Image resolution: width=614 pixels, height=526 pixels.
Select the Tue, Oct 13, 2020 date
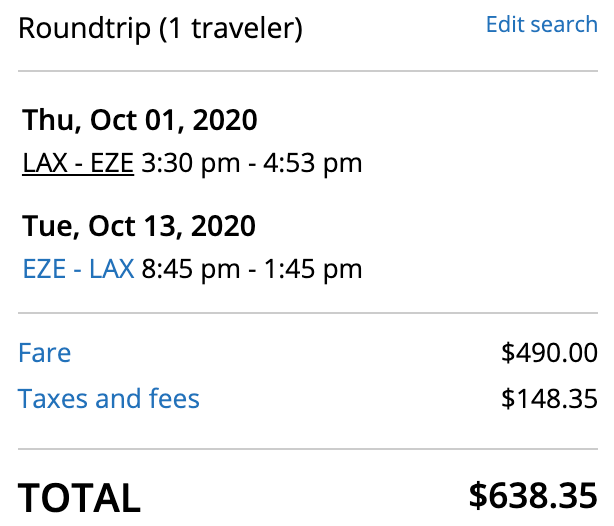click(x=139, y=226)
